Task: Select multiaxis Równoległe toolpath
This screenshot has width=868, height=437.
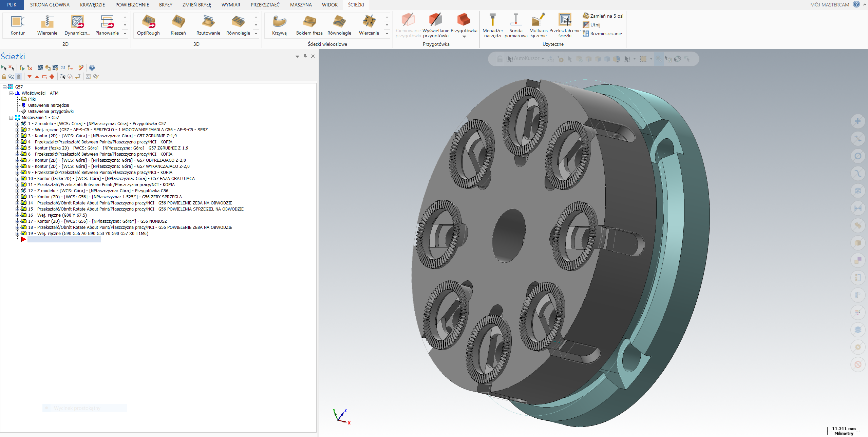Action: (x=339, y=25)
